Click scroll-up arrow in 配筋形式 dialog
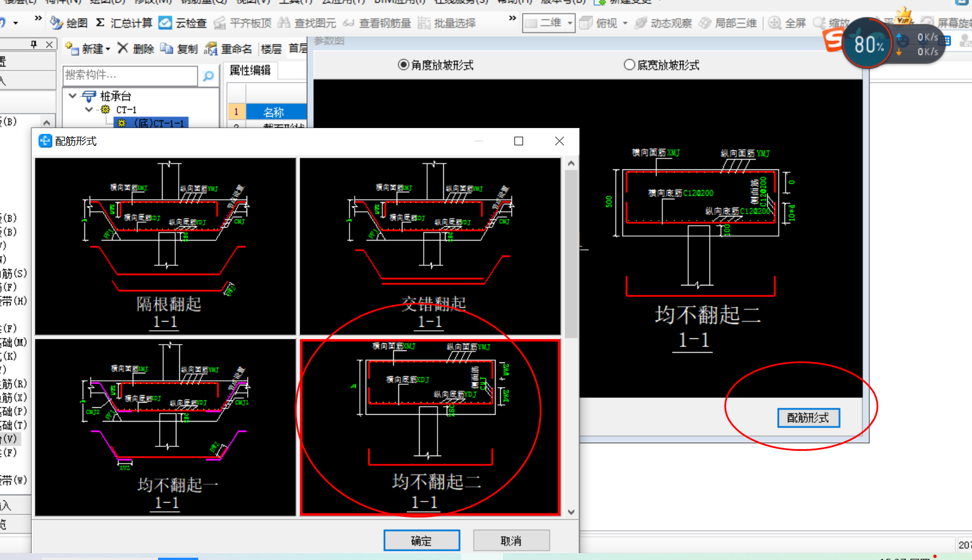 571,164
